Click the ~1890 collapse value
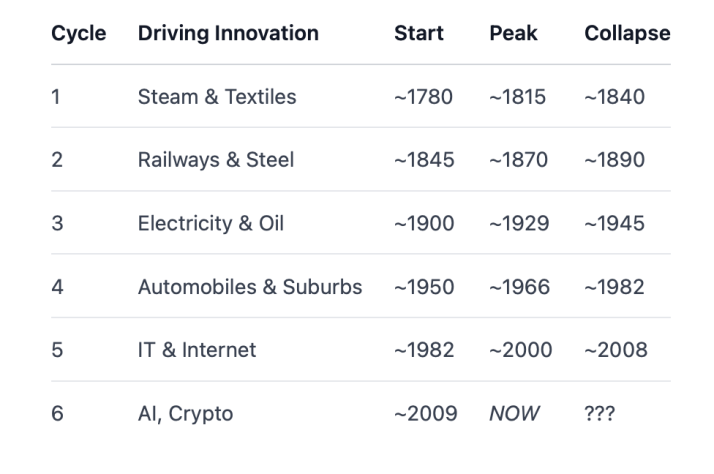Viewport: 714px width, 474px height. pos(614,160)
